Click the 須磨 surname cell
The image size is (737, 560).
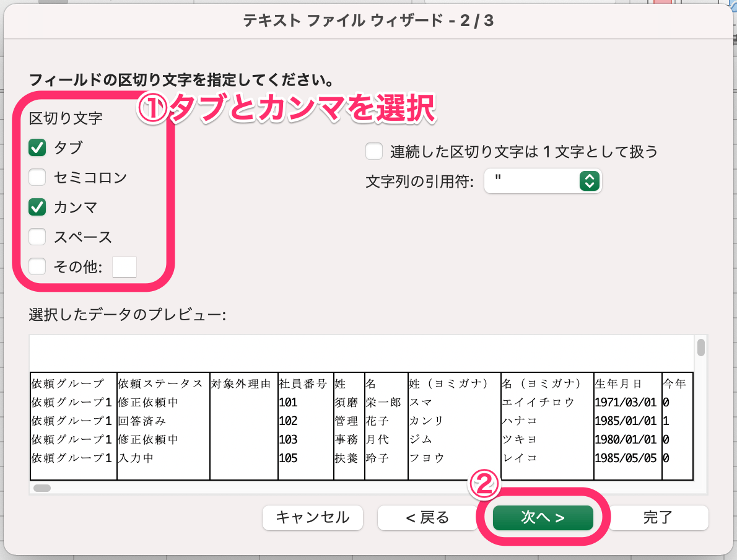[x=346, y=403]
